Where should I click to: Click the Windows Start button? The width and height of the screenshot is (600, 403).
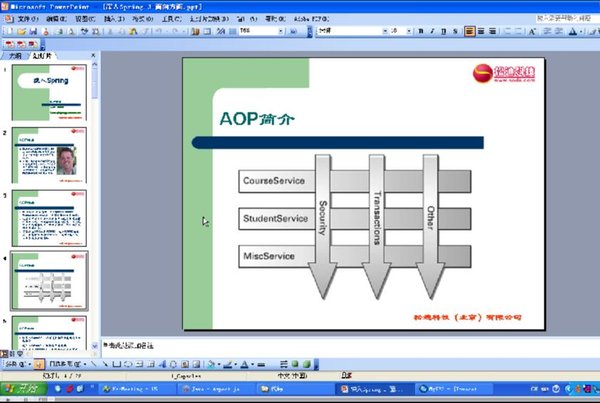[23, 389]
